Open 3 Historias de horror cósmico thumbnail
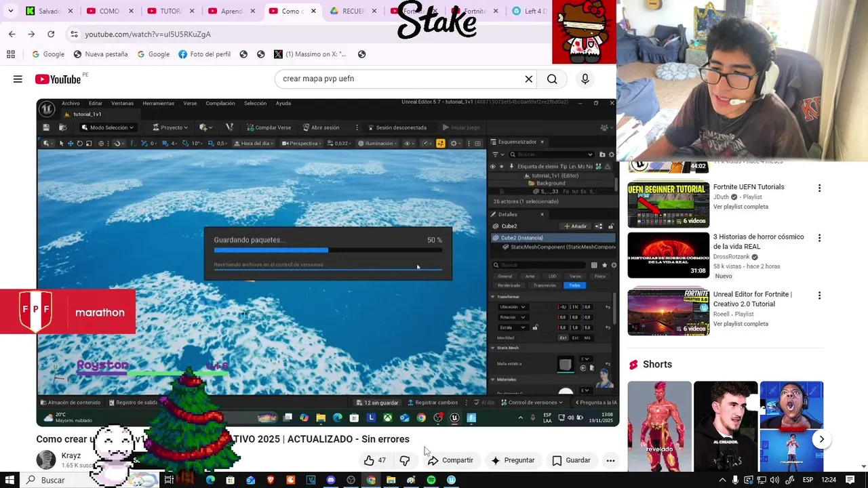The image size is (868, 488). 668,255
